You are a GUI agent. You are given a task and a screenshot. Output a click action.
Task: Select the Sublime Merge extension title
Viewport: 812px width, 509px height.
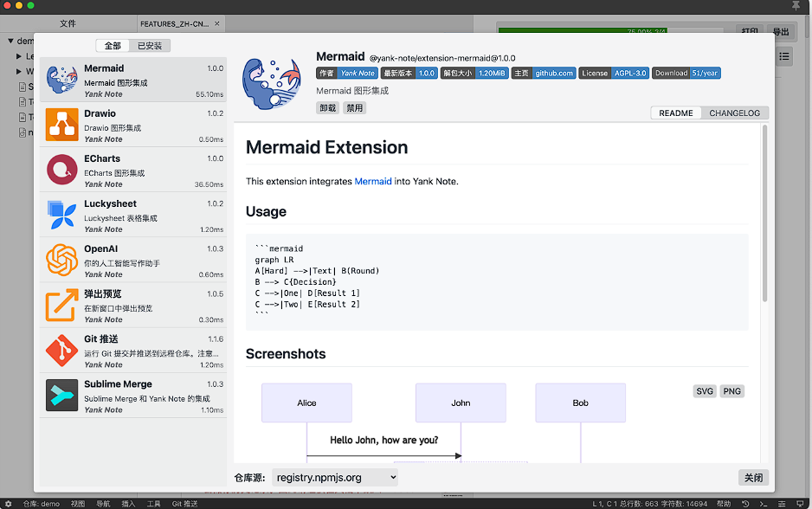click(118, 383)
